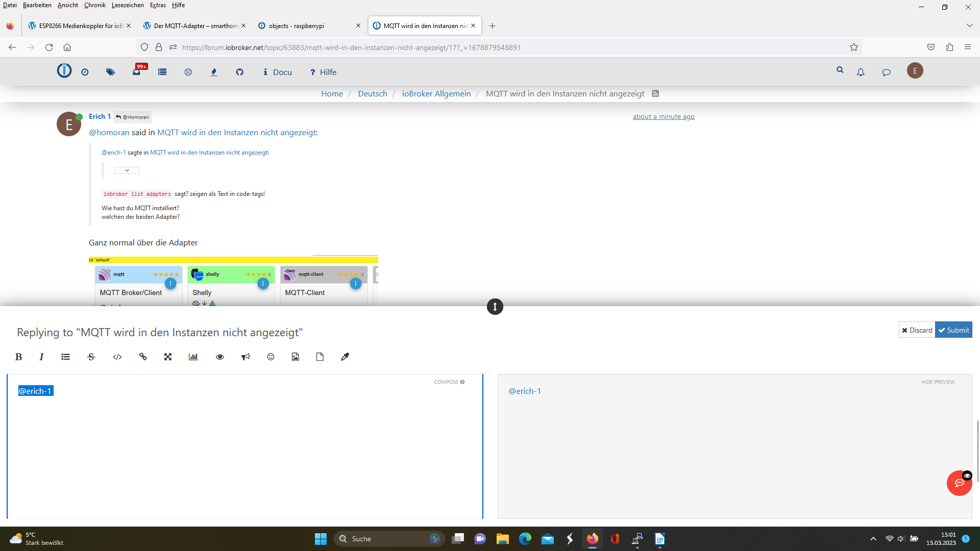Open the tags page

pos(111,72)
